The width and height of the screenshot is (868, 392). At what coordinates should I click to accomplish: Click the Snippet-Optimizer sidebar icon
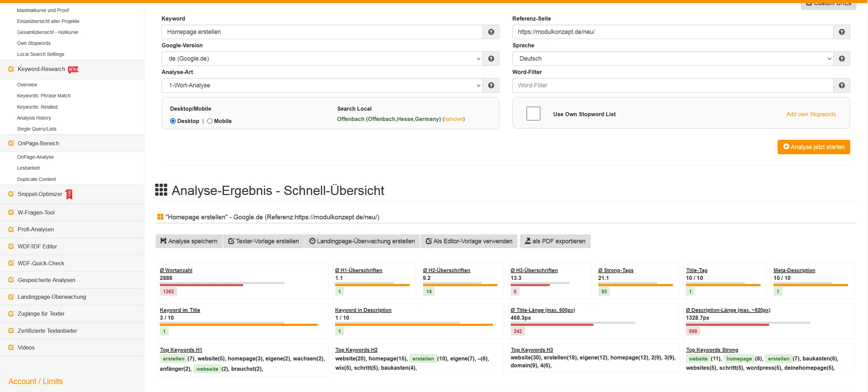point(11,194)
